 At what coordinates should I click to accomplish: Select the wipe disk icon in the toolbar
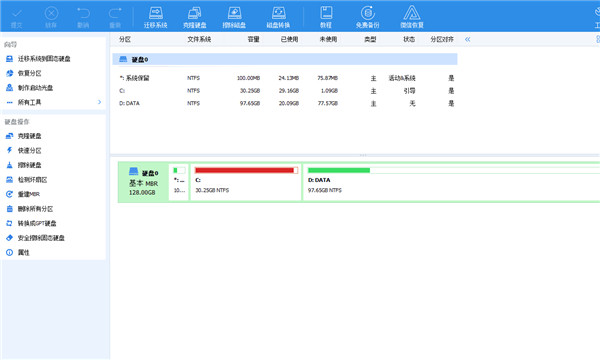234,17
